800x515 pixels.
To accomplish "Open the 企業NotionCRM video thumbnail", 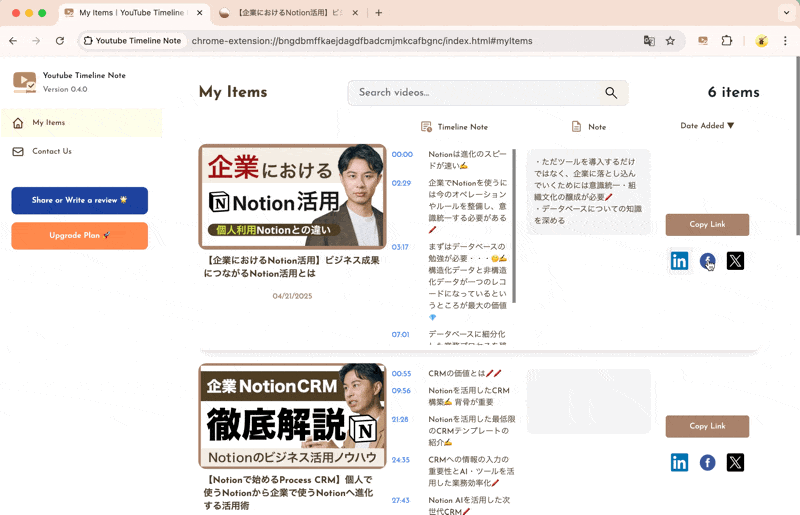I will [x=292, y=416].
